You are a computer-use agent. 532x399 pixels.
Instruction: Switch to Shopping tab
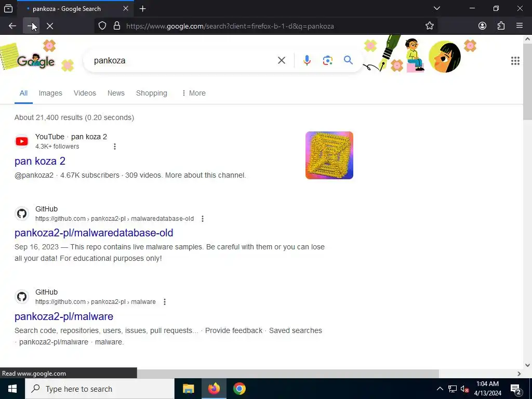pos(151,93)
